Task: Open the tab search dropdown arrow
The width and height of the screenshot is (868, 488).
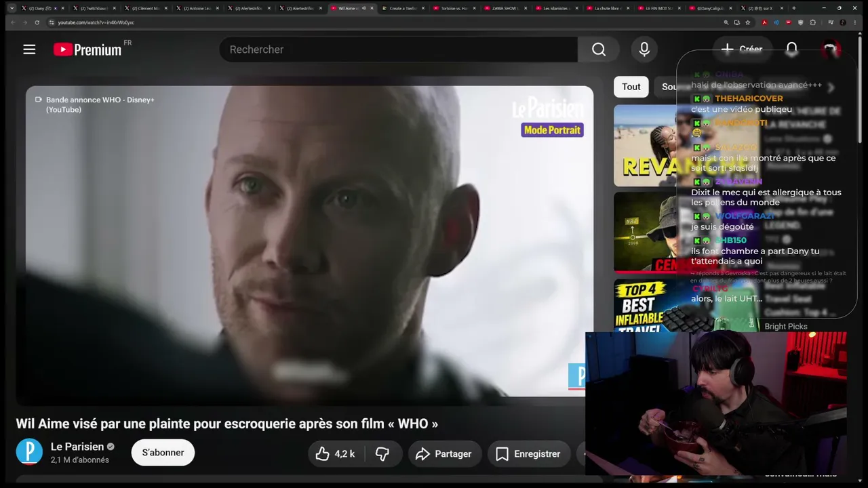Action: pyautogui.click(x=12, y=8)
